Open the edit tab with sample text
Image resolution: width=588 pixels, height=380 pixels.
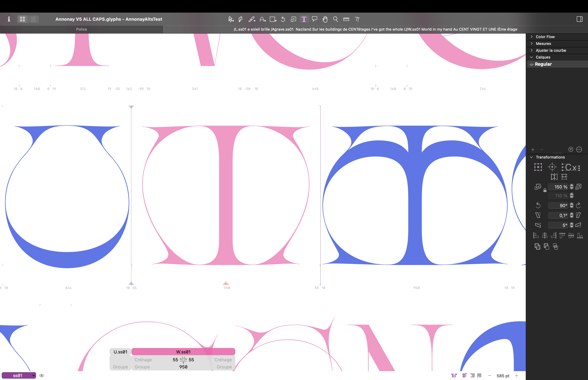tap(375, 29)
